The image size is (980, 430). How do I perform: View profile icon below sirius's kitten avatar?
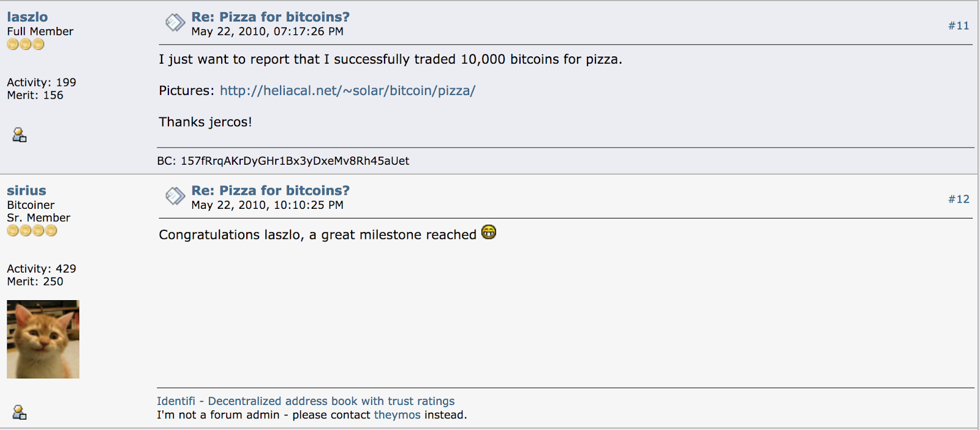click(20, 412)
